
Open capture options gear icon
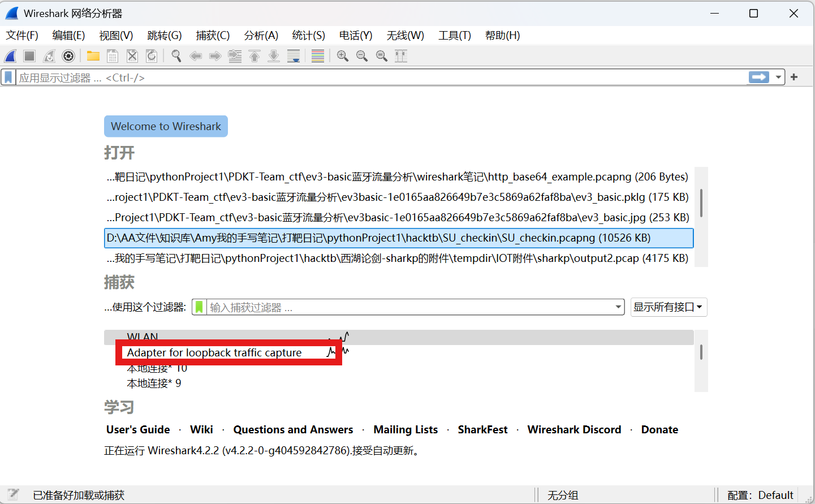pos(68,56)
